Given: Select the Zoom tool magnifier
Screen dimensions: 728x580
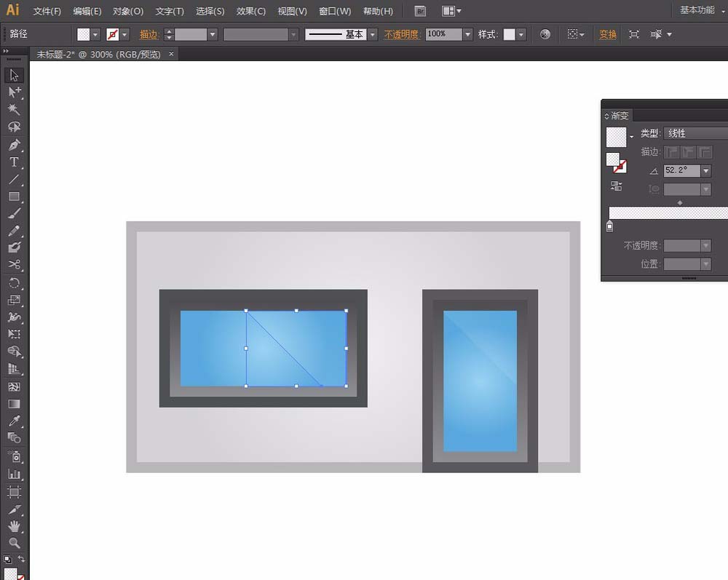Looking at the screenshot, I should (x=14, y=544).
